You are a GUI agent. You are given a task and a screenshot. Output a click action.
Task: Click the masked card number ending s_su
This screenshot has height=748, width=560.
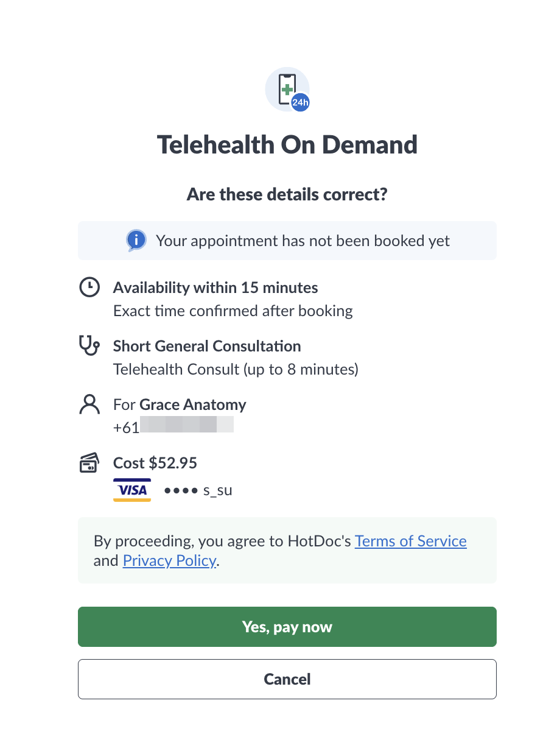click(x=197, y=490)
